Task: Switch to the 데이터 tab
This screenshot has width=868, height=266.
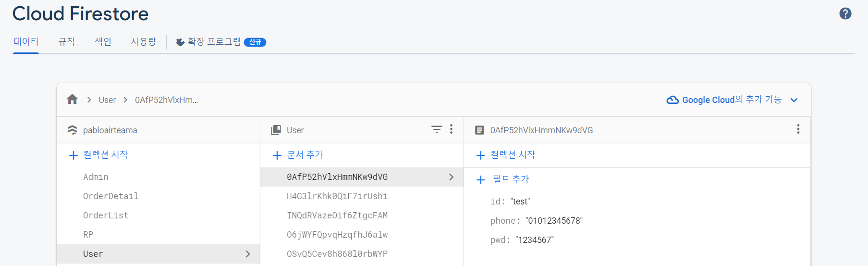Action: tap(26, 42)
